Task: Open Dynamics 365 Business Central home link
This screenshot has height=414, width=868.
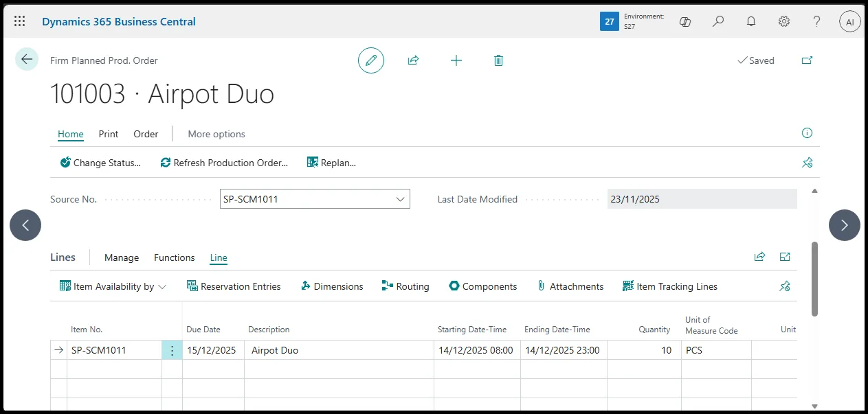Action: 119,21
